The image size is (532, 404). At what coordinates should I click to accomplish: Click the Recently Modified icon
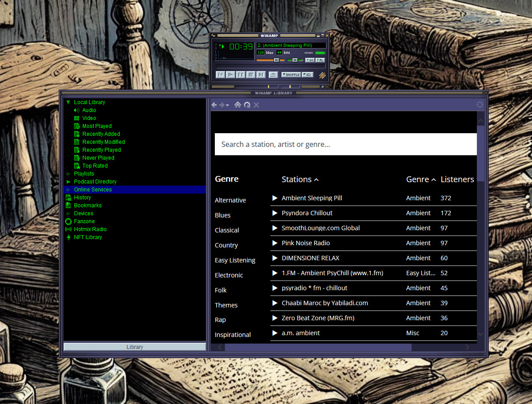(77, 142)
